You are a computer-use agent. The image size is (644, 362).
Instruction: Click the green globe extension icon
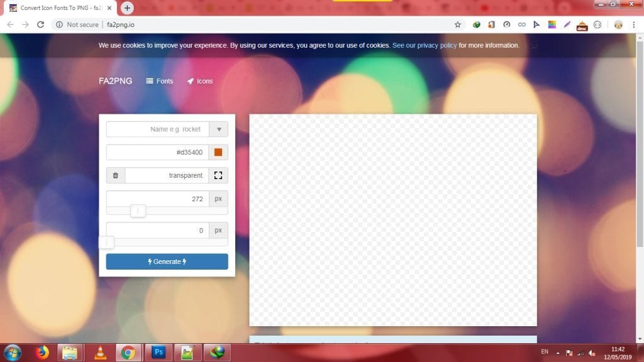[x=477, y=25]
